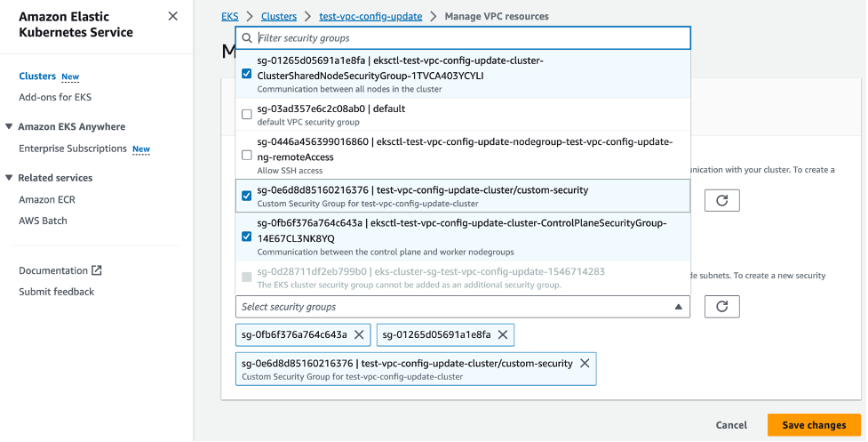
Task: Collapse the Related services section
Action: click(x=9, y=178)
